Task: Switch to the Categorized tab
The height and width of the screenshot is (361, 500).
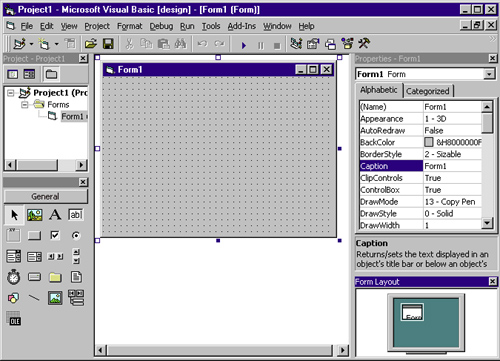Action: coord(428,91)
